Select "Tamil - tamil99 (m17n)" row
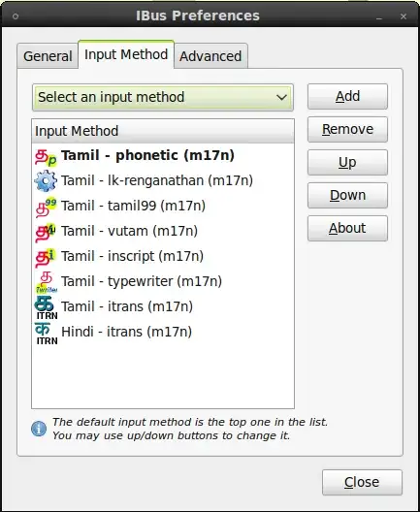The image size is (420, 512). [x=163, y=206]
